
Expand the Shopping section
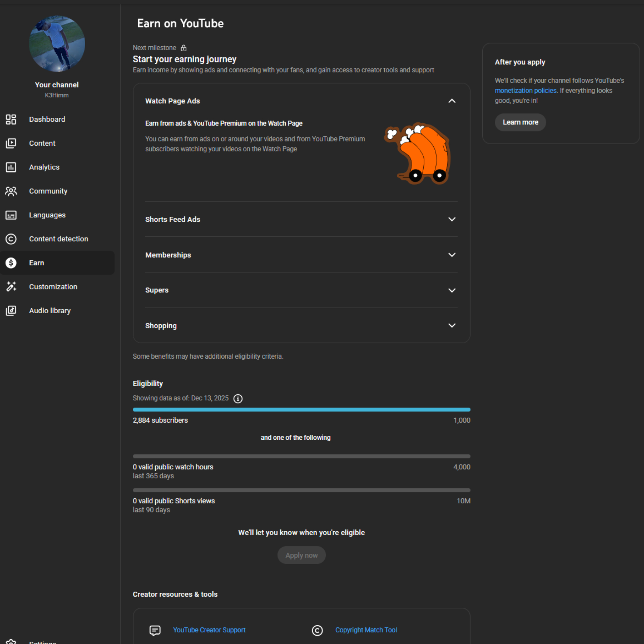pos(452,326)
